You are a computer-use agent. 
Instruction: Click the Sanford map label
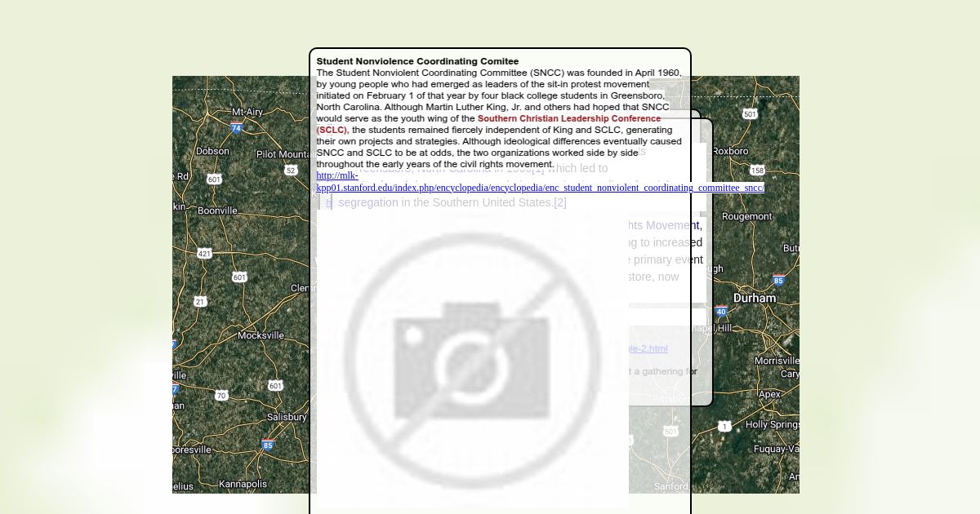(x=671, y=486)
